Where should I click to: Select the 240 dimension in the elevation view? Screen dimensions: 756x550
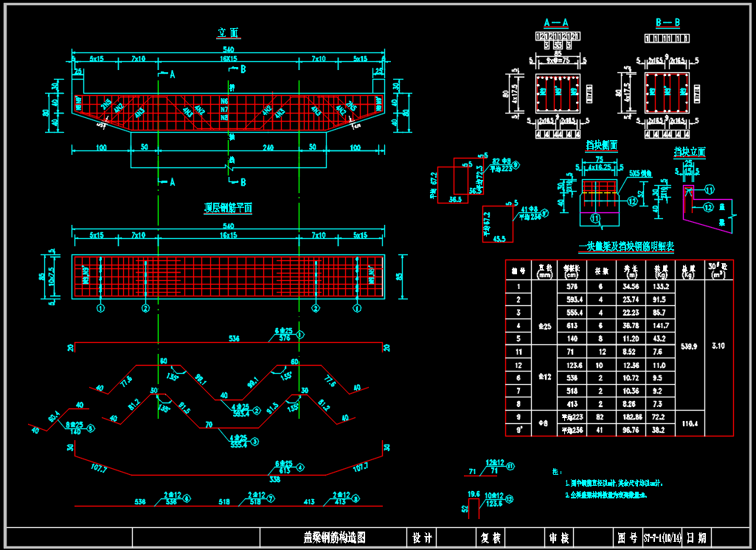268,147
